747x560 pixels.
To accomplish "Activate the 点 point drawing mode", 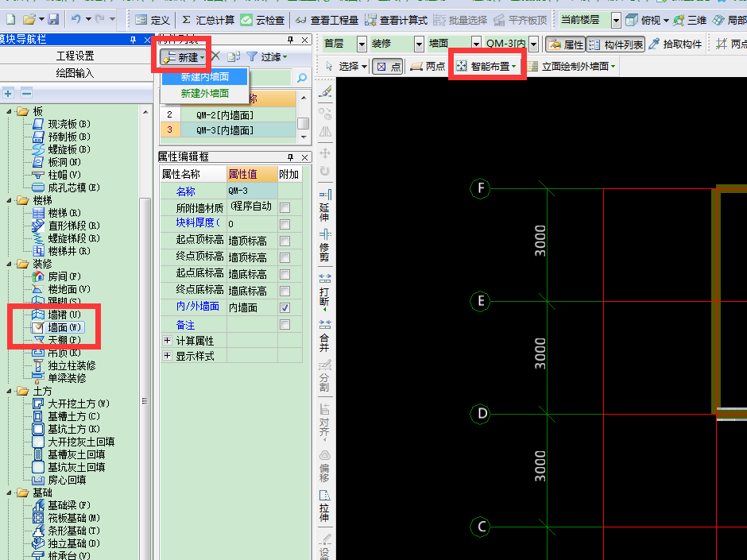I will pos(388,67).
